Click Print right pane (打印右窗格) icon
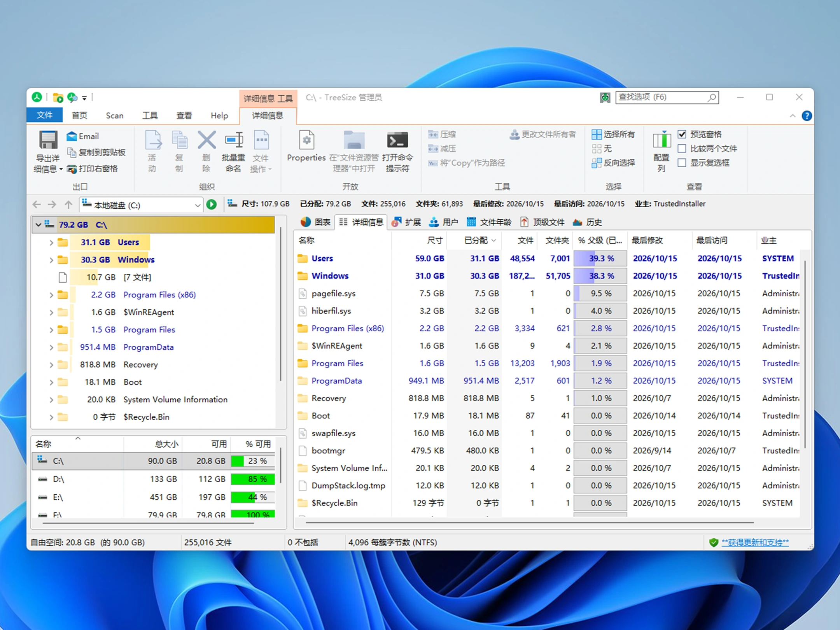The width and height of the screenshot is (840, 630). click(x=72, y=169)
